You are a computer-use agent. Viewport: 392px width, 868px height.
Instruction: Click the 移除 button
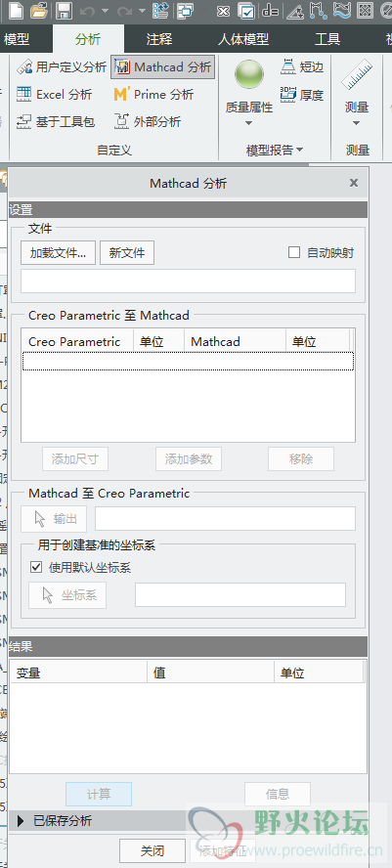(301, 458)
